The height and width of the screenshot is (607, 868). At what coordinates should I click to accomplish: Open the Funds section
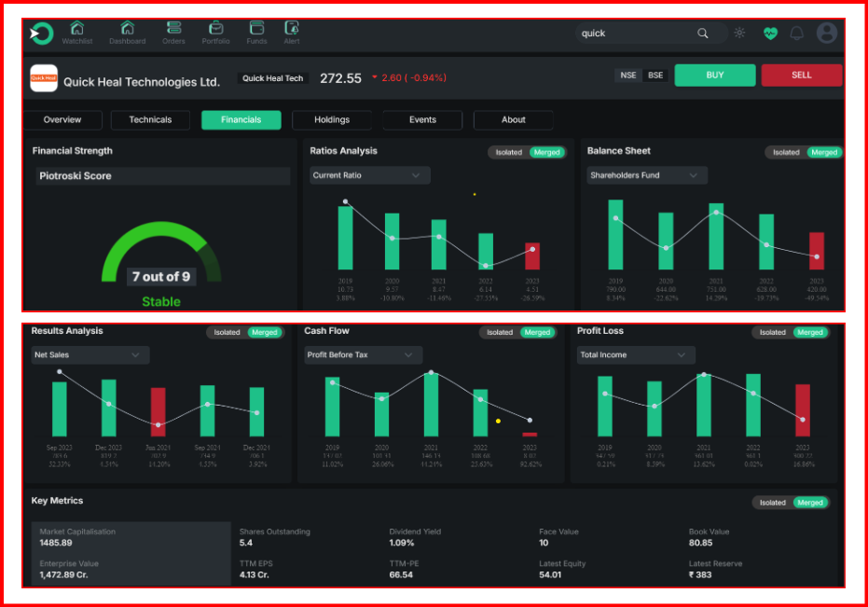point(257,33)
